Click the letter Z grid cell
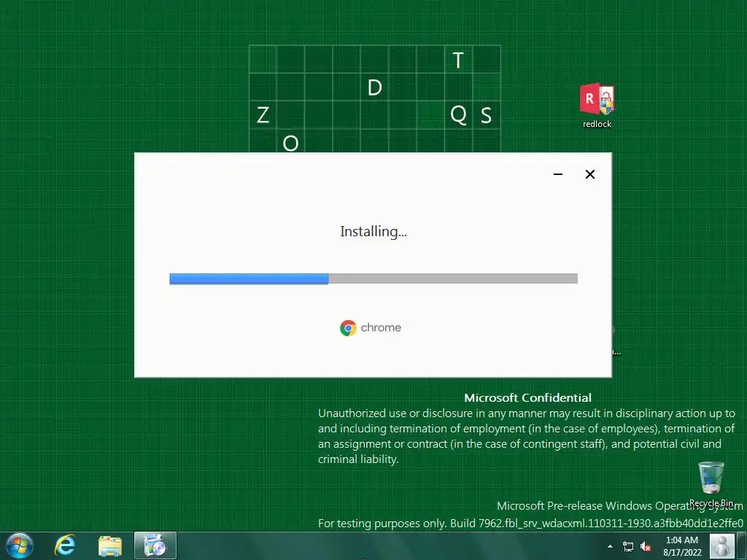This screenshot has height=560, width=747. click(263, 114)
